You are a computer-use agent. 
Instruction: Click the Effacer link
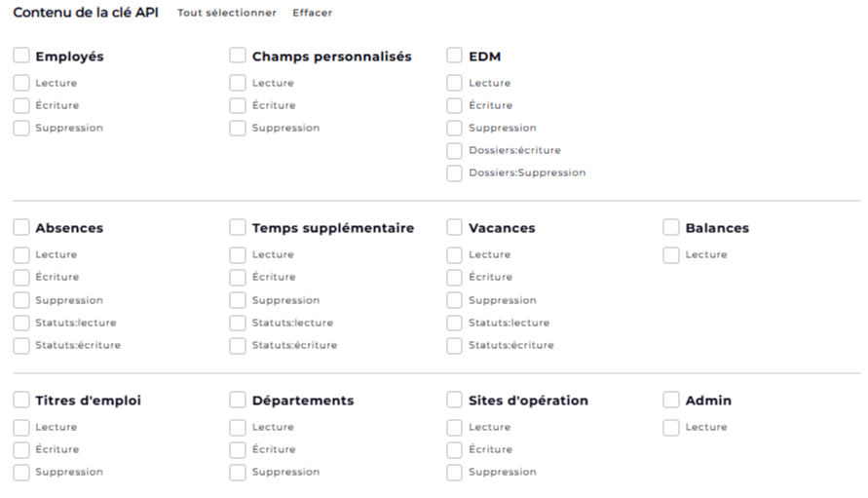point(312,13)
